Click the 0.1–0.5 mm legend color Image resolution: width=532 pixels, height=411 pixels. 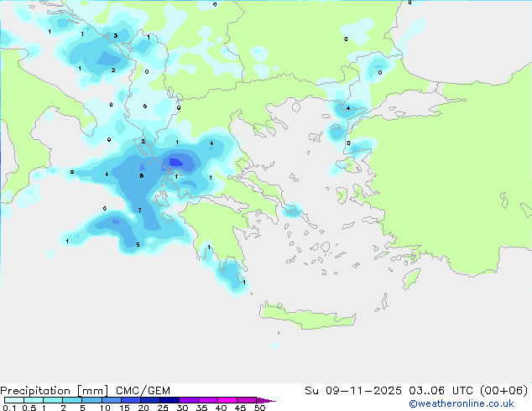14,400
